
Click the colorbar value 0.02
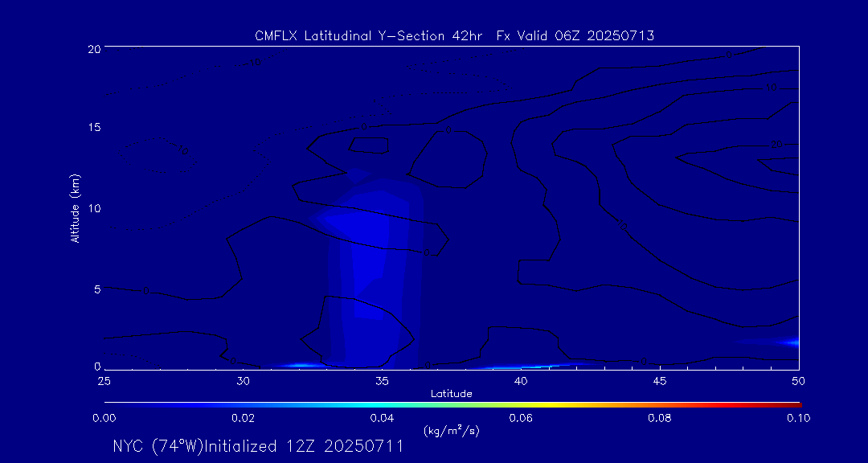pos(243,418)
